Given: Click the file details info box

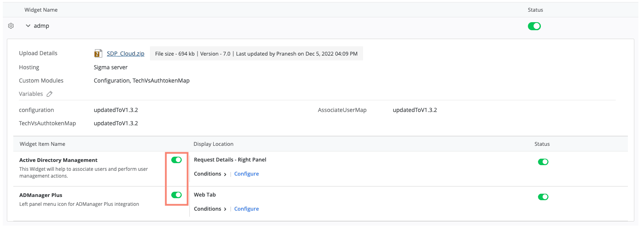Looking at the screenshot, I should pos(256,54).
